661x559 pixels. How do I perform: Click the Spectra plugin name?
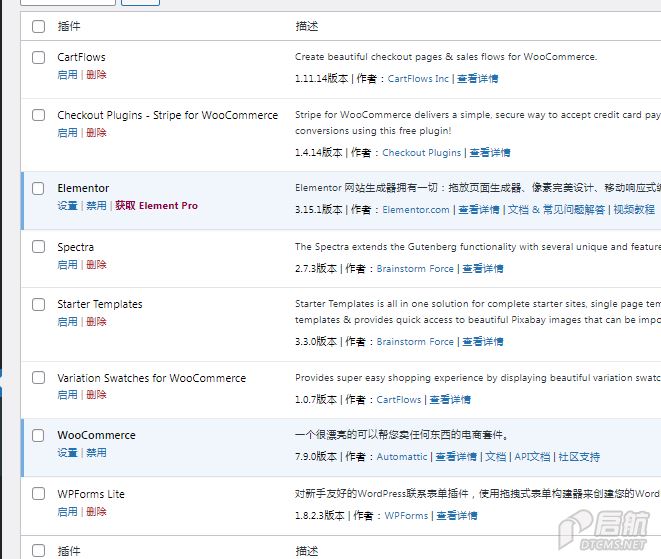point(75,247)
